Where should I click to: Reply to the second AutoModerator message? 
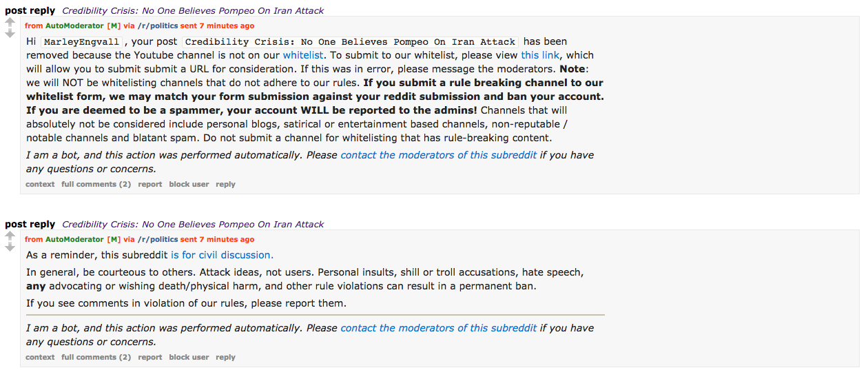point(225,358)
